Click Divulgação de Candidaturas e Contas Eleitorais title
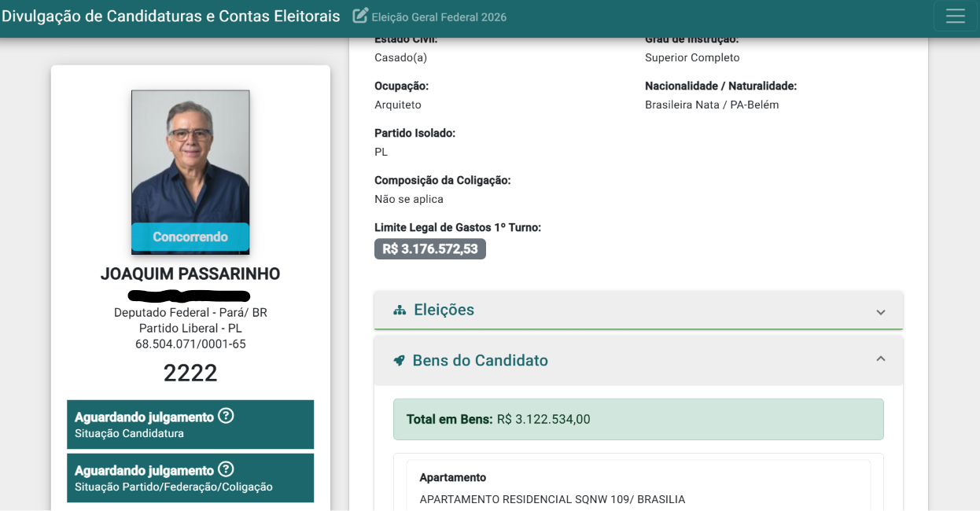Viewport: 980px width, 511px height. [x=171, y=16]
